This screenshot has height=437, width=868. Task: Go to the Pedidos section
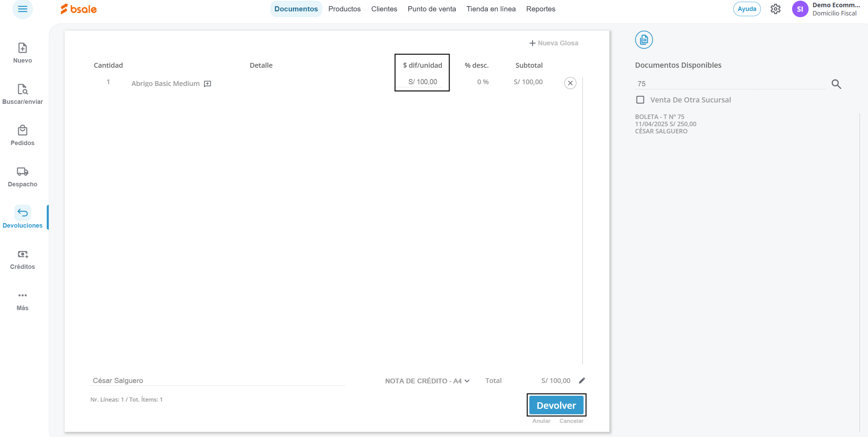[x=22, y=131]
